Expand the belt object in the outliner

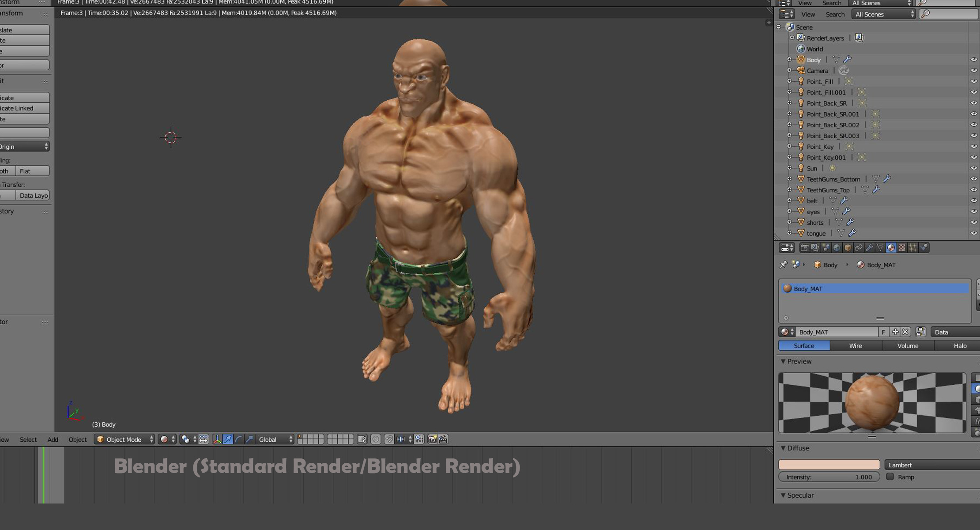pyautogui.click(x=790, y=200)
